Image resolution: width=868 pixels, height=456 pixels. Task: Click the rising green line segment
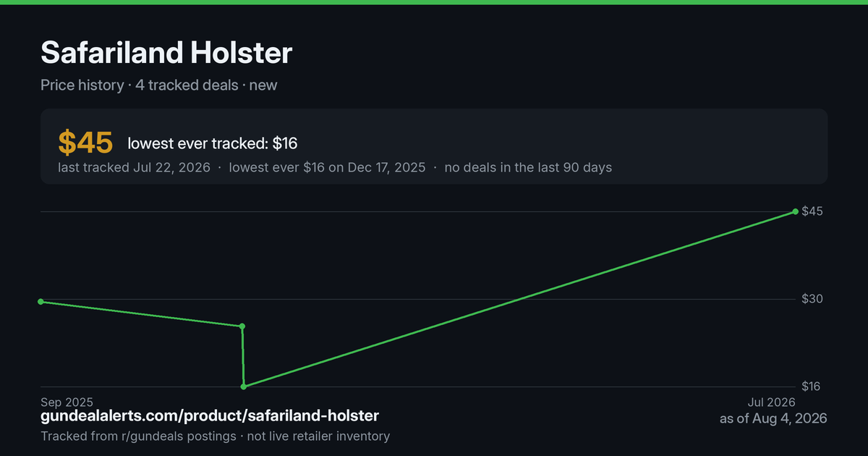[519, 299]
